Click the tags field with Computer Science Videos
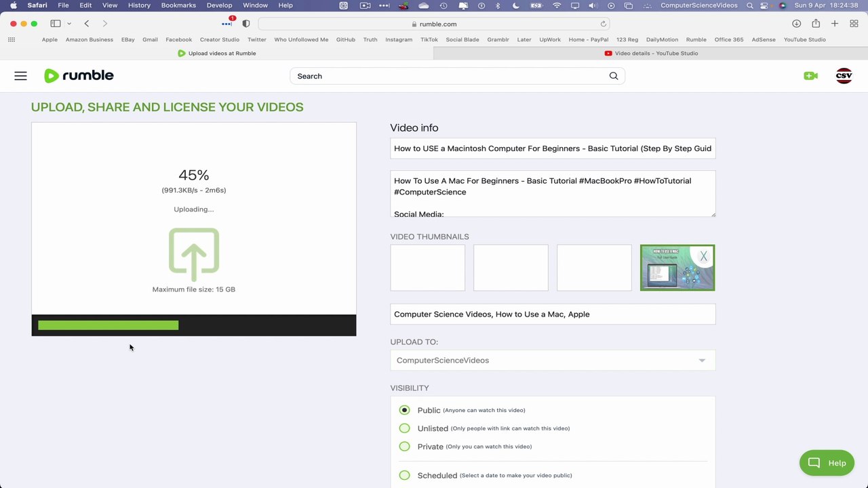 (553, 314)
